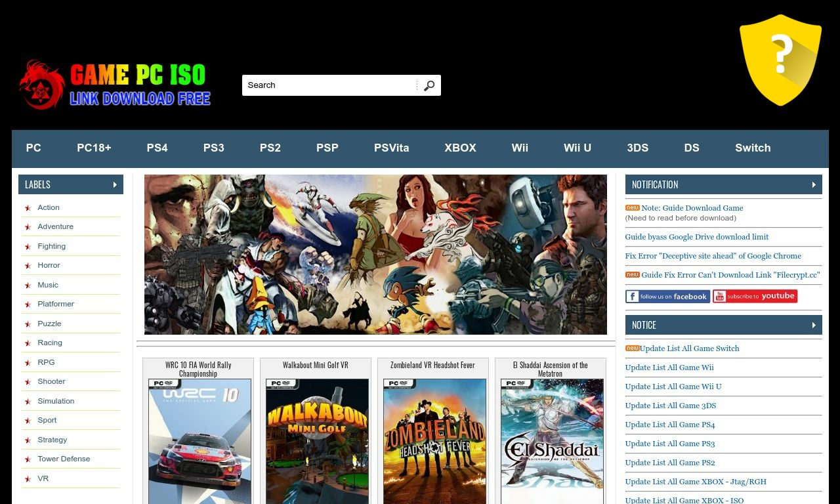Select the Horror label link
This screenshot has width=840, height=504.
tap(49, 265)
